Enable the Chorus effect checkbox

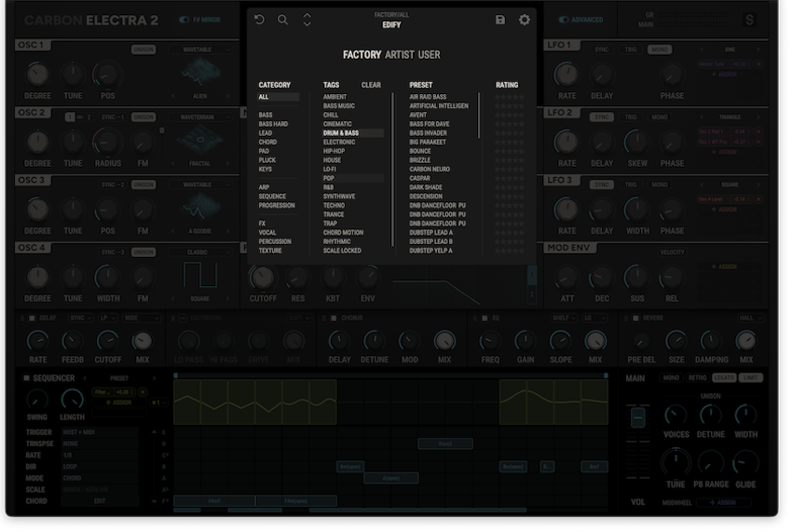[x=334, y=318]
